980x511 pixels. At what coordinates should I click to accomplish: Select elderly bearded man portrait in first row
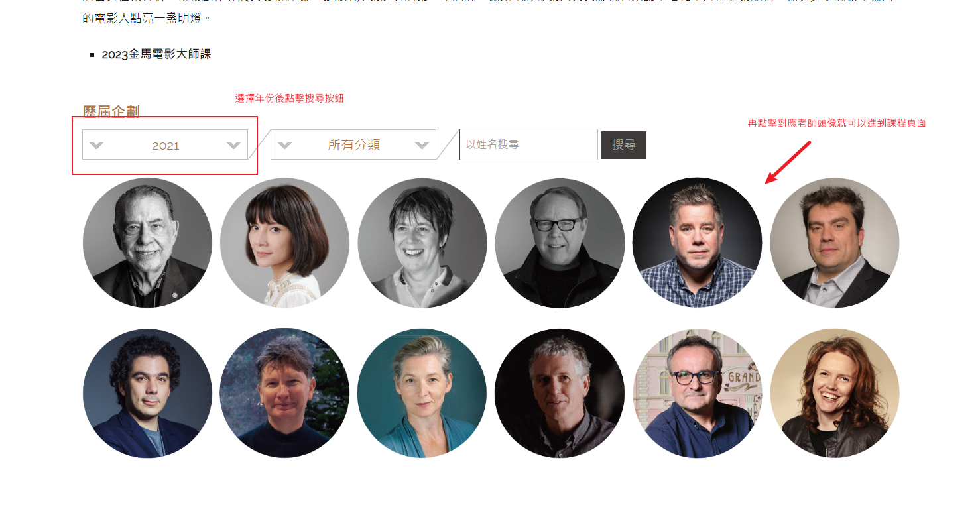(x=147, y=243)
